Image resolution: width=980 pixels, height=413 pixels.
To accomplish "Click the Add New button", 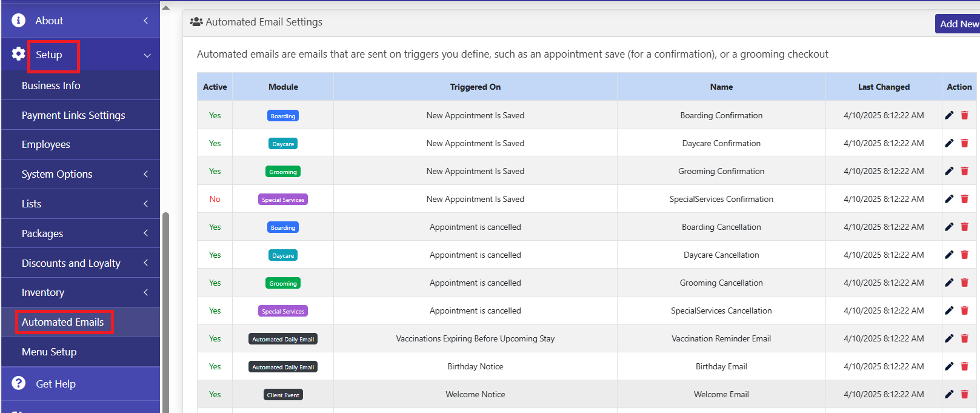I will pos(958,24).
